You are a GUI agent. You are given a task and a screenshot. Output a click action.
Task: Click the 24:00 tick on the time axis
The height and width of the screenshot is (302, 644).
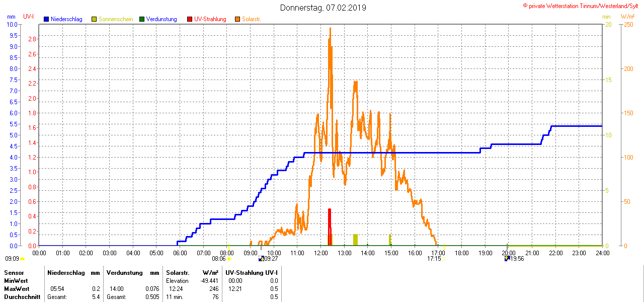tap(602, 253)
